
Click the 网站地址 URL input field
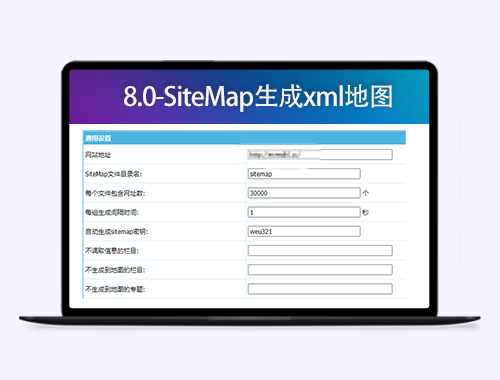pos(320,155)
